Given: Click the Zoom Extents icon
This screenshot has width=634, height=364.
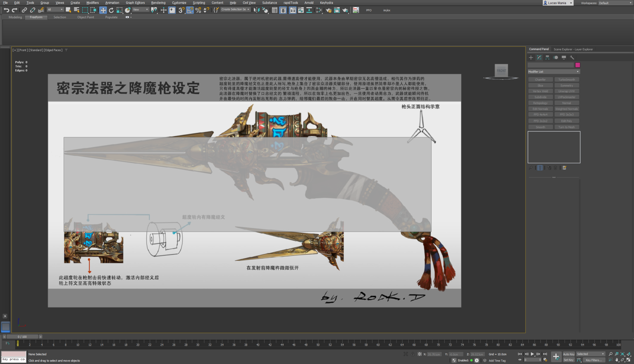Looking at the screenshot, I should tap(622, 354).
